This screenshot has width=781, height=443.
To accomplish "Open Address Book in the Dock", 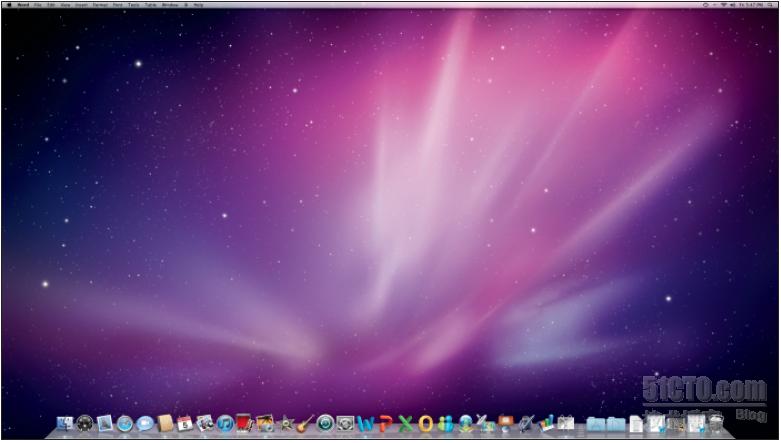I will [x=165, y=424].
